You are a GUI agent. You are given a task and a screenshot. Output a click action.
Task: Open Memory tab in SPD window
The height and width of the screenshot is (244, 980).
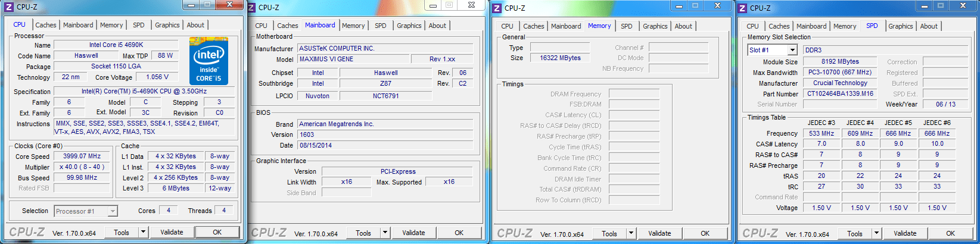coord(845,26)
